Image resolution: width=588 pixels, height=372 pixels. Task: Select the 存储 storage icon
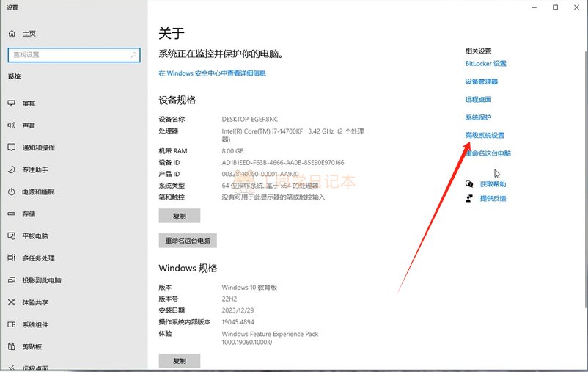(12, 214)
